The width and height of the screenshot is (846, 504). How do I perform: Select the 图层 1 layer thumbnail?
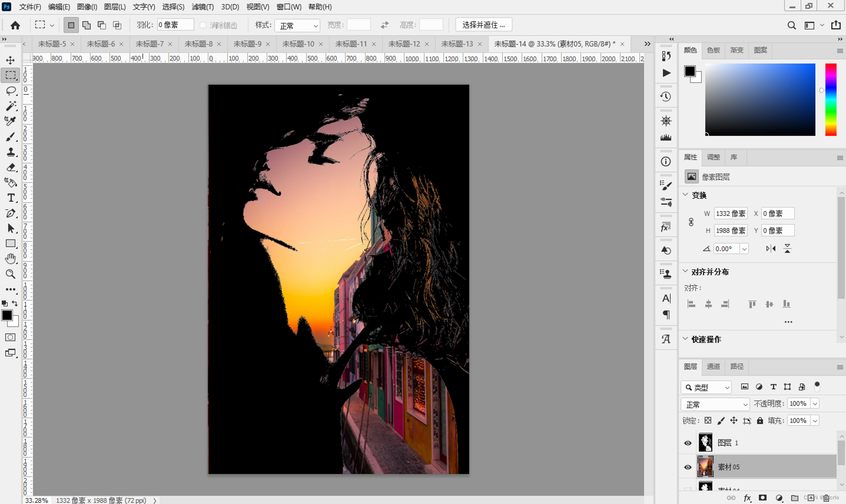point(705,442)
